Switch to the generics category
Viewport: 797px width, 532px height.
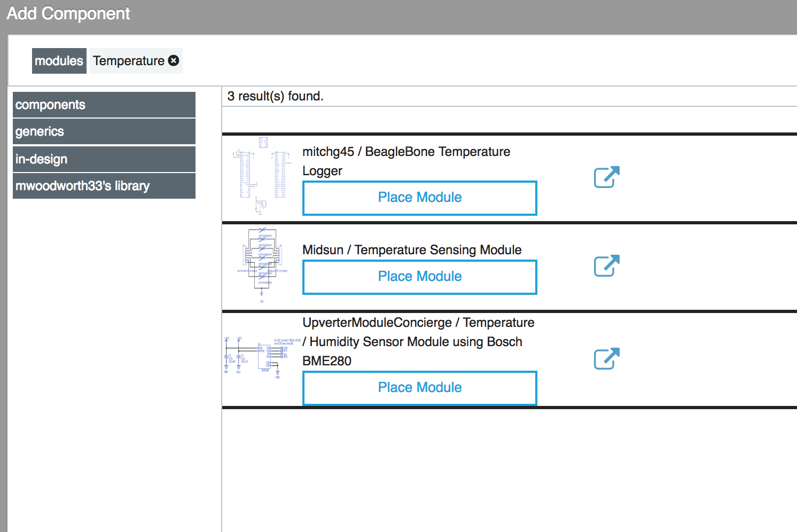pos(104,131)
